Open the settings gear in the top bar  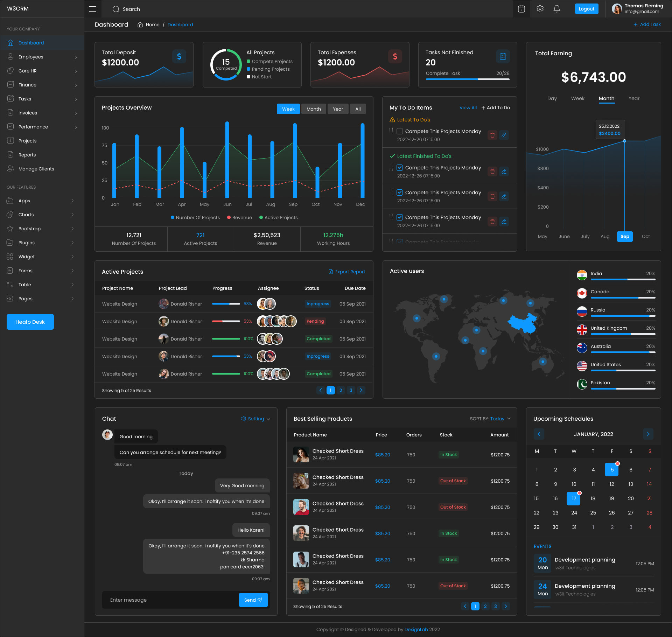(x=540, y=9)
